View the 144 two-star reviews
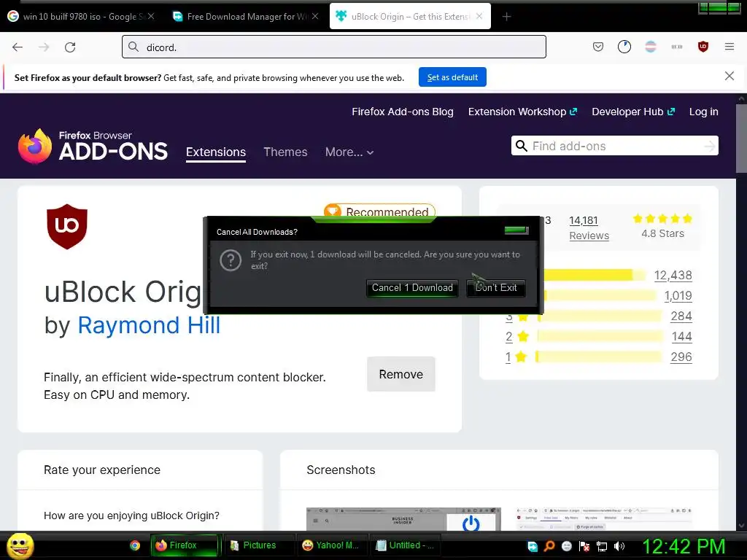The height and width of the screenshot is (560, 747). tap(681, 337)
